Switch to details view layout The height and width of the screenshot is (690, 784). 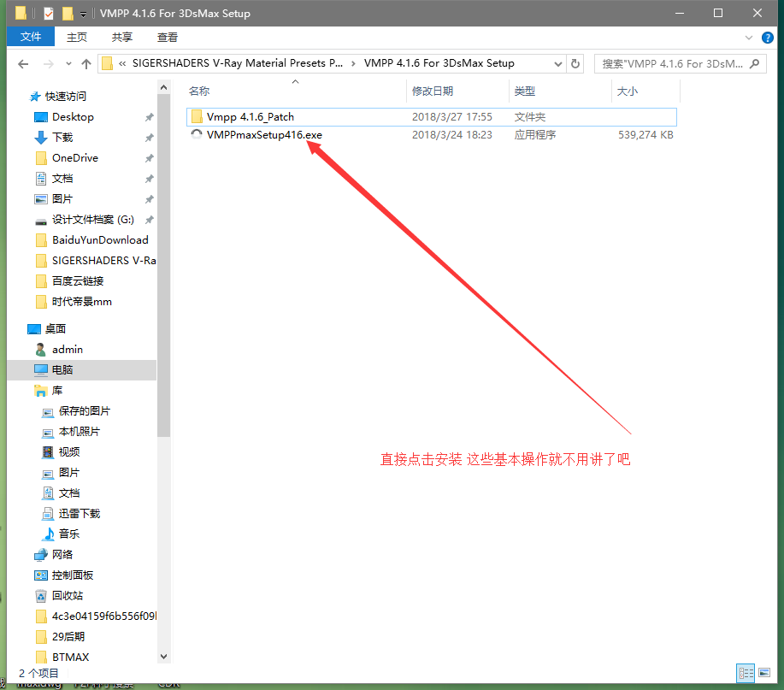click(x=746, y=673)
